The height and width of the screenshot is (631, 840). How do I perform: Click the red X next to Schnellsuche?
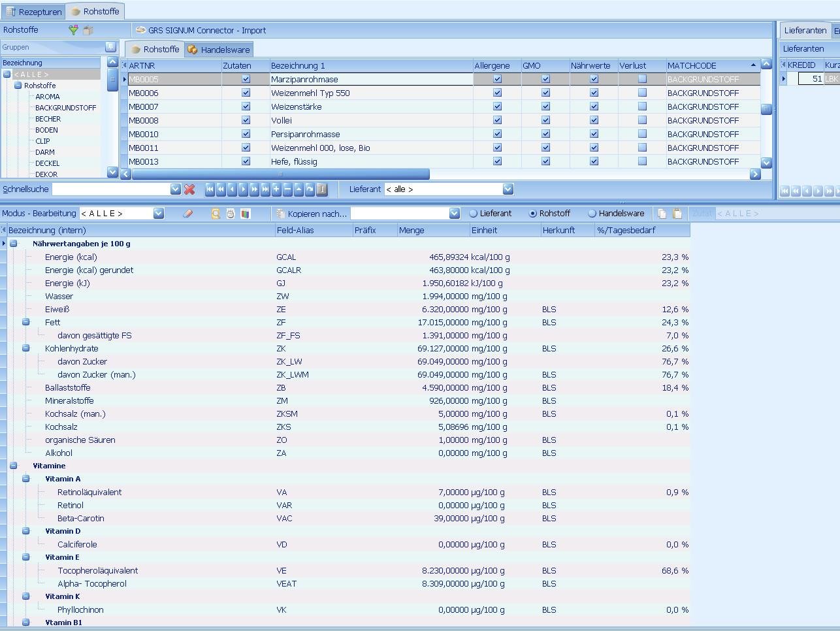click(189, 189)
